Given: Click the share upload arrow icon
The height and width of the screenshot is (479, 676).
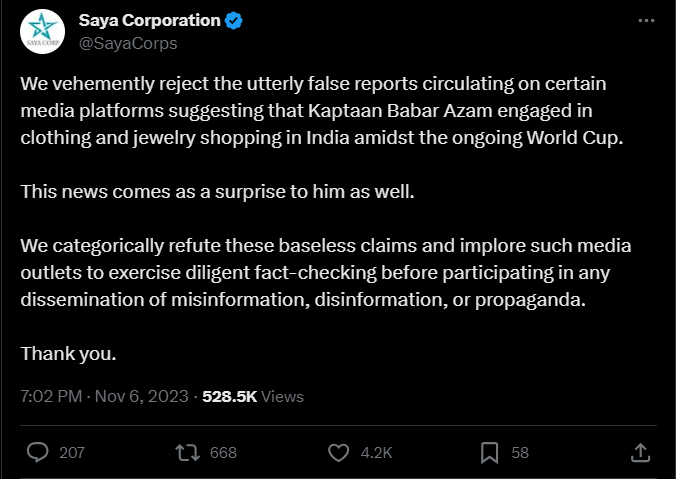Looking at the screenshot, I should click(638, 452).
